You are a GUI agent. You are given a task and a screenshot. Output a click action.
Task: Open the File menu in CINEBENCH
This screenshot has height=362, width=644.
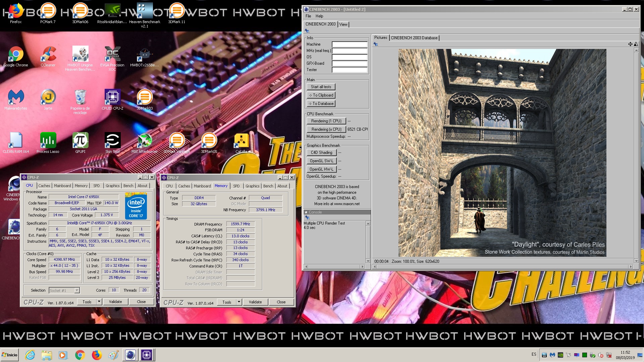308,16
